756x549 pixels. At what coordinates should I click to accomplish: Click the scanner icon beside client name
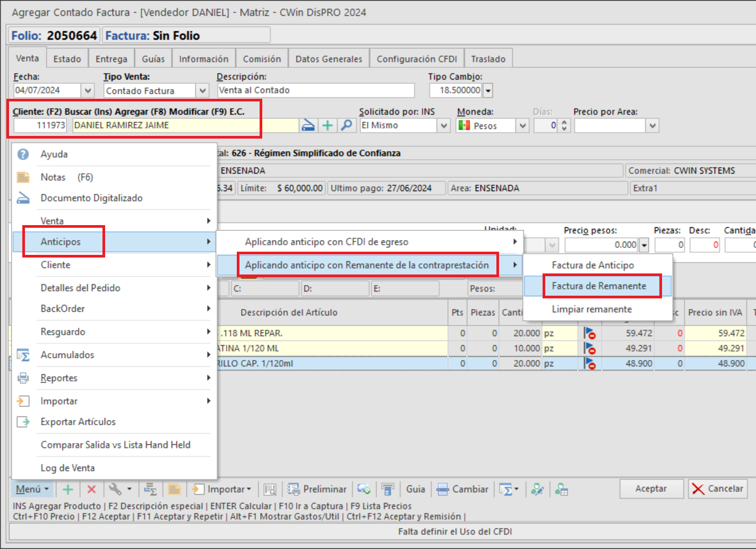308,125
